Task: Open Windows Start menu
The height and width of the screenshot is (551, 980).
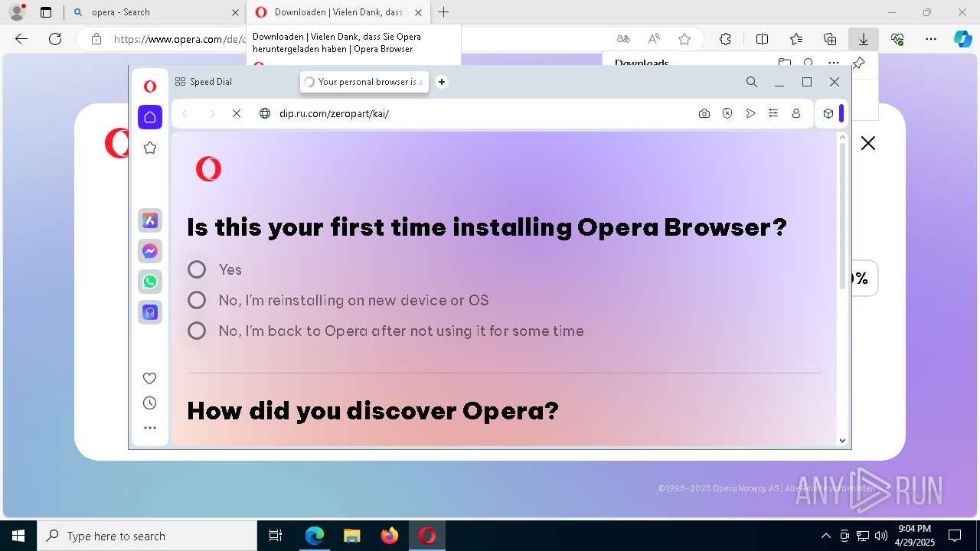Action: click(x=18, y=536)
